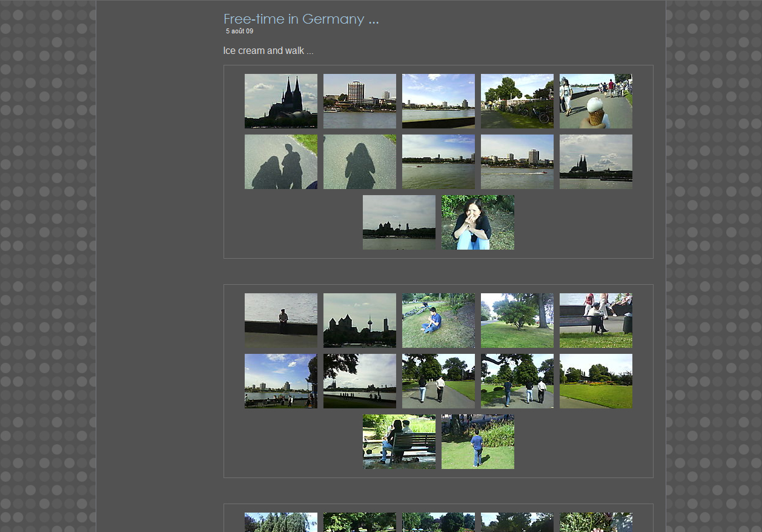This screenshot has width=762, height=532.
Task: Click the post date "5 août 09"
Action: coord(239,32)
